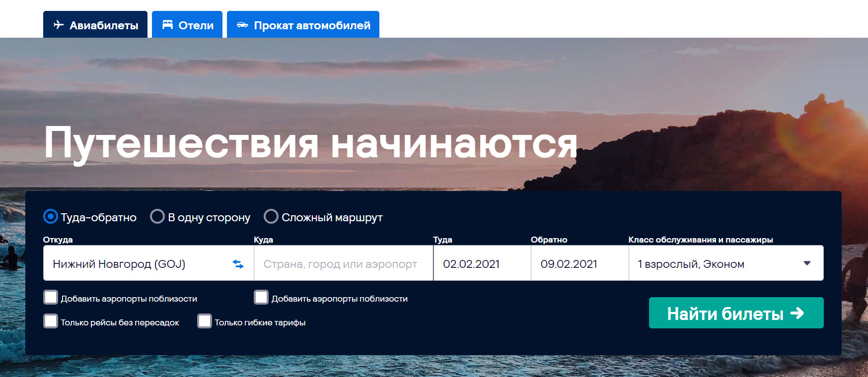Viewport: 868px width, 377px height.
Task: Edit the Откуда field Нижний Новгород (GOJ)
Action: click(x=148, y=263)
